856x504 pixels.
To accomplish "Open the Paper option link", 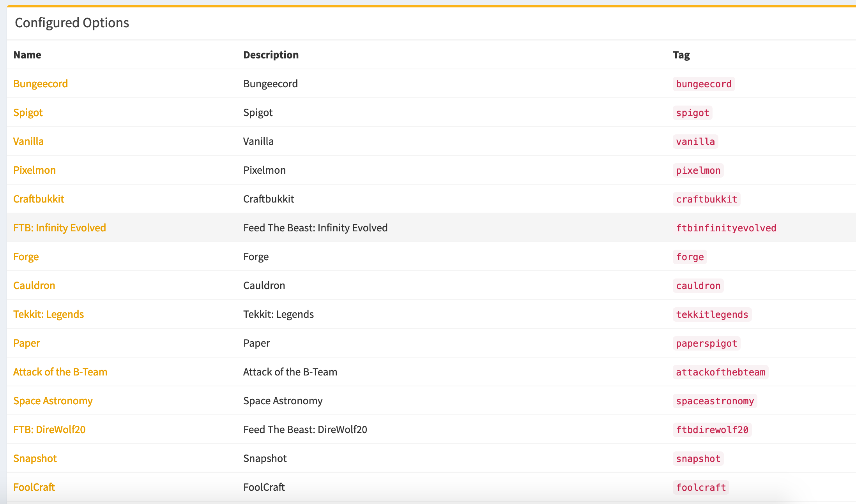I will pyautogui.click(x=27, y=343).
